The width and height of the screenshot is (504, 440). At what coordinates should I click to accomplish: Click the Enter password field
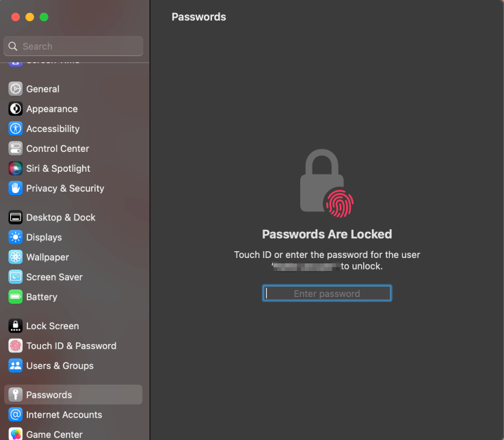[x=327, y=294]
